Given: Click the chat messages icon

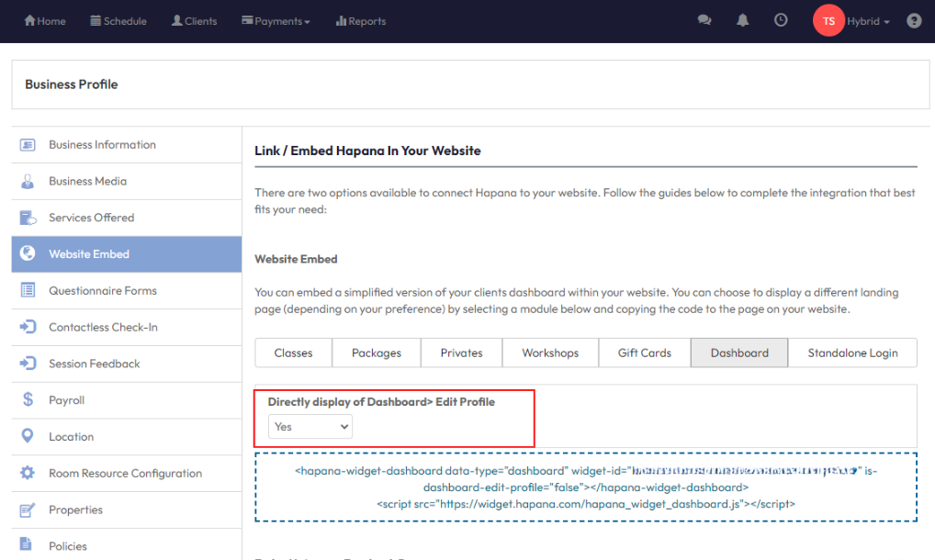Looking at the screenshot, I should coord(704,20).
